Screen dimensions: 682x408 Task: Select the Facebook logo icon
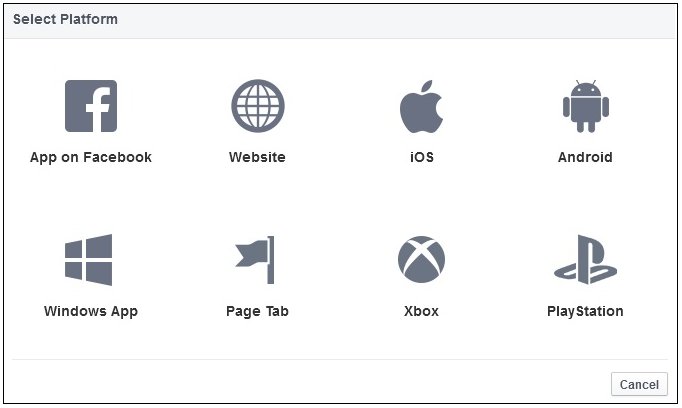coord(91,106)
